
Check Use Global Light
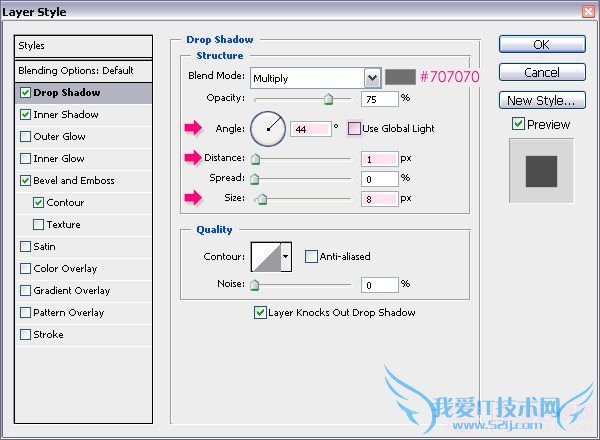(354, 129)
